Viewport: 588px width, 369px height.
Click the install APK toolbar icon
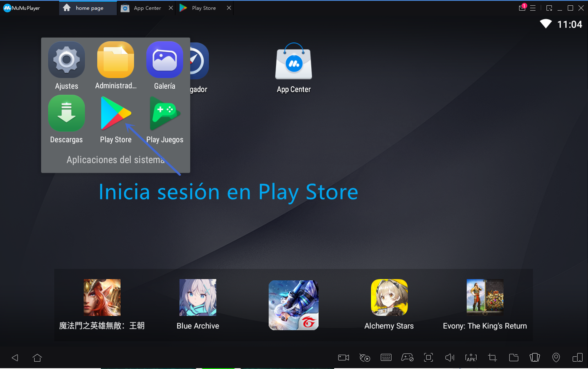(x=471, y=358)
